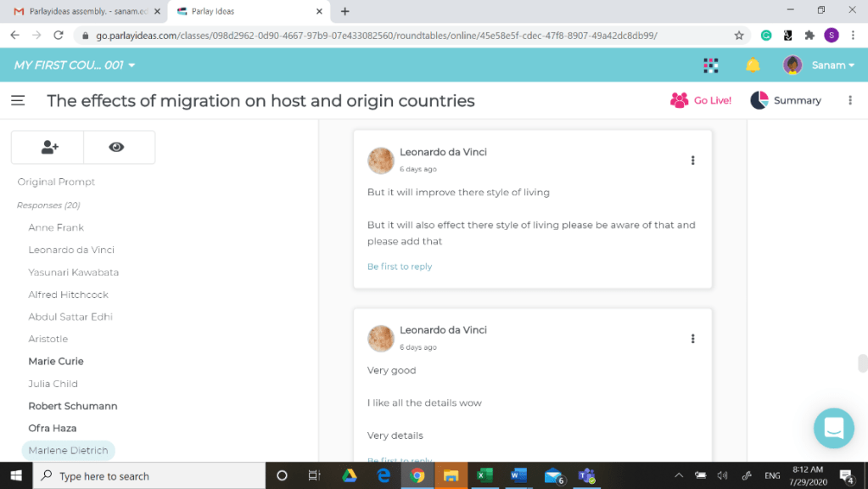This screenshot has height=489, width=868.
Task: Click the add student icon button
Action: [48, 147]
